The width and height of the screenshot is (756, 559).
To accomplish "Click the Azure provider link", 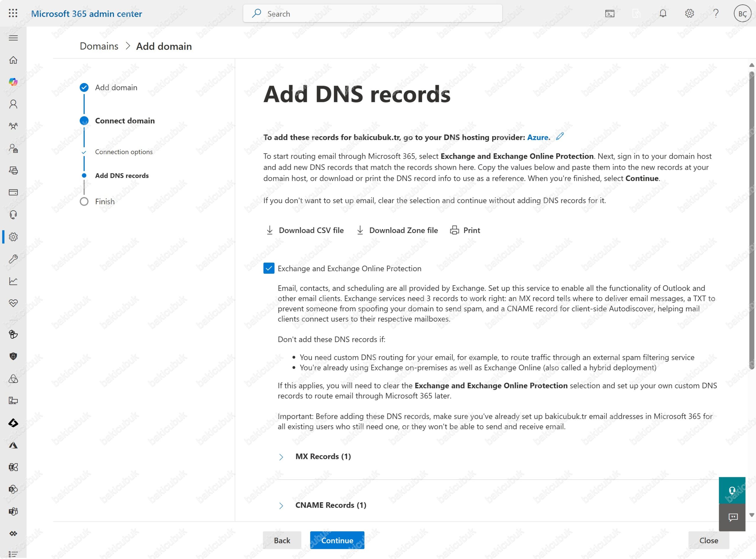I will [538, 137].
